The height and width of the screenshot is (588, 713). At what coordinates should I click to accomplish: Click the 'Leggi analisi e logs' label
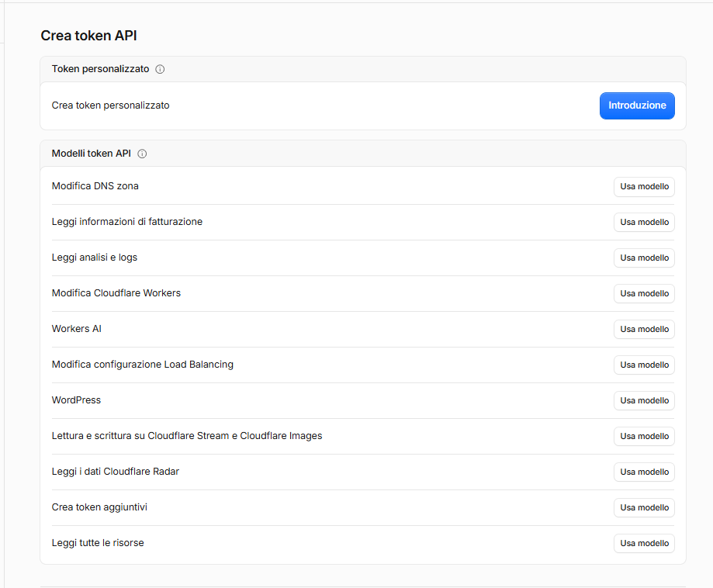coord(95,258)
